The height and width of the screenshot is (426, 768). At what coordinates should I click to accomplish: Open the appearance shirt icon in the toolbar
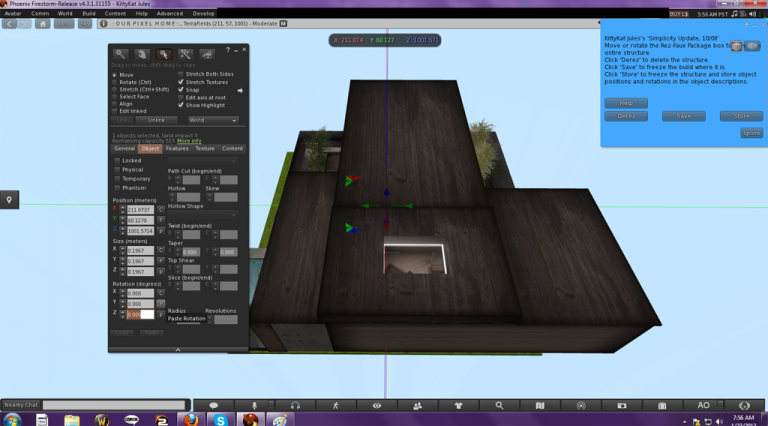[x=458, y=405]
